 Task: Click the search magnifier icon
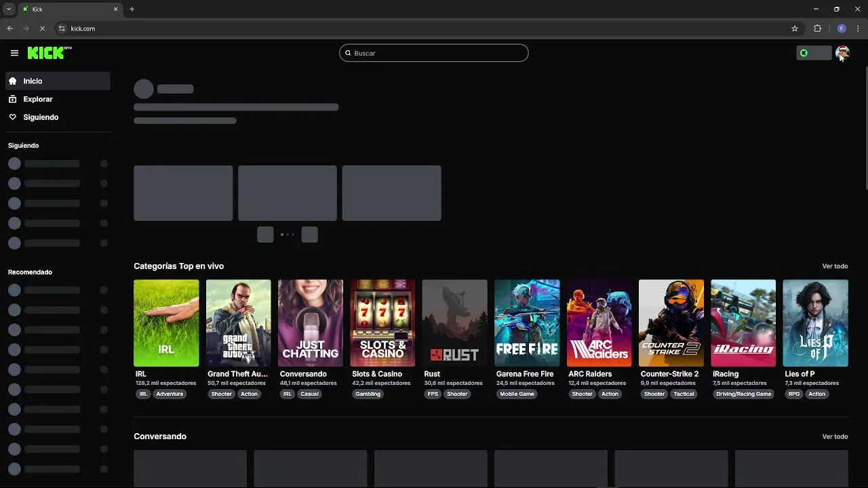(348, 53)
